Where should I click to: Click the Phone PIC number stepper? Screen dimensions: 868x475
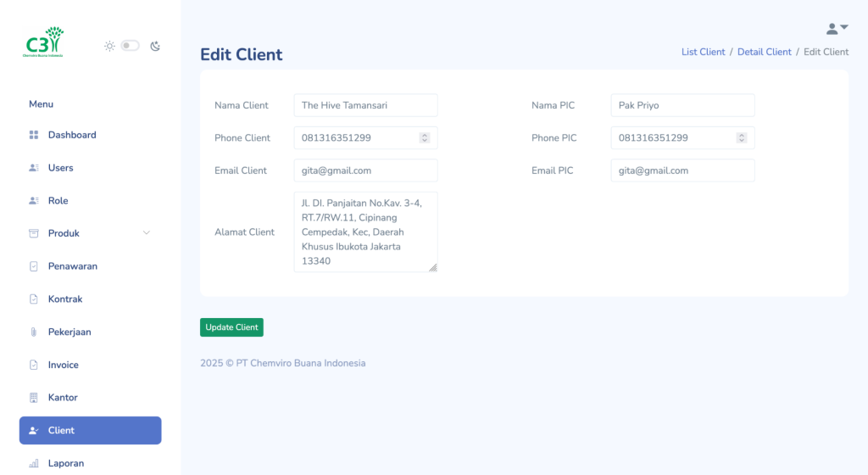click(742, 137)
